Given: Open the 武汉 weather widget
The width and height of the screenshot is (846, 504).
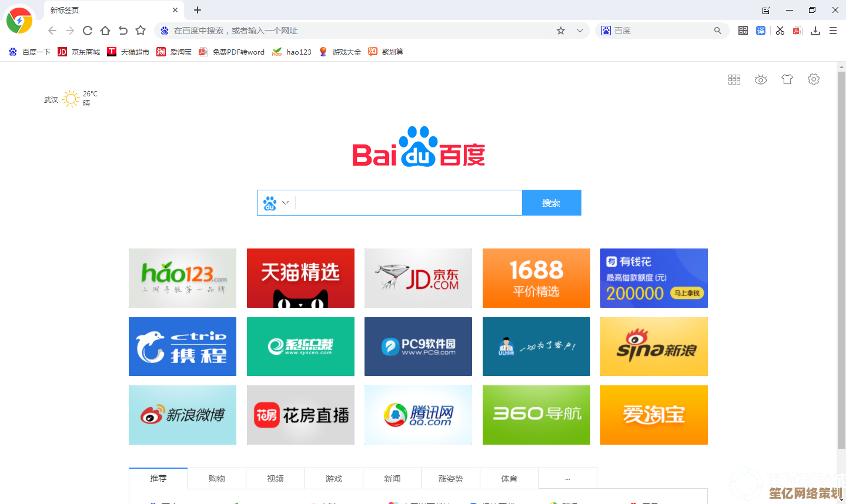Looking at the screenshot, I should click(71, 99).
